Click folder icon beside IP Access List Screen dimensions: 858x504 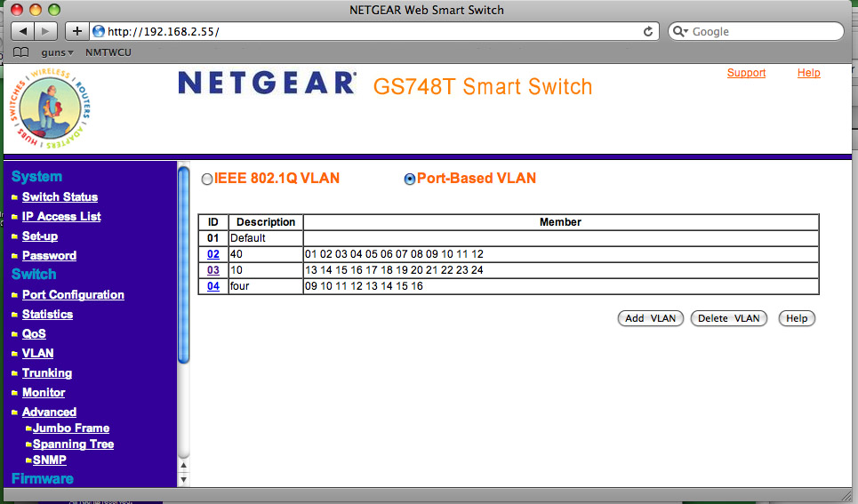click(15, 217)
